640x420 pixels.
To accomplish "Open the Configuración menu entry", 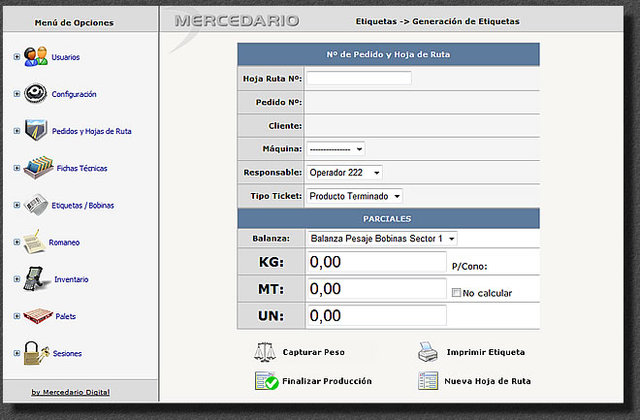I will click(x=74, y=94).
